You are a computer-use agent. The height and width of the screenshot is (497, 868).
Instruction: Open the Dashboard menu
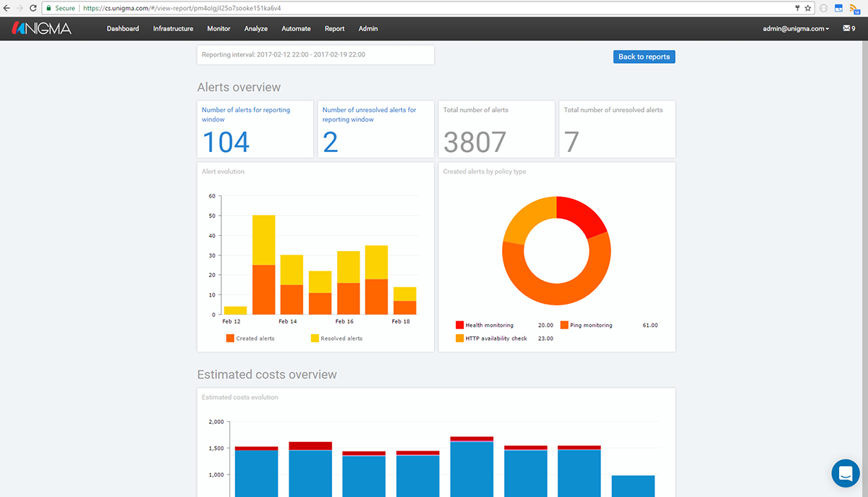(x=123, y=29)
